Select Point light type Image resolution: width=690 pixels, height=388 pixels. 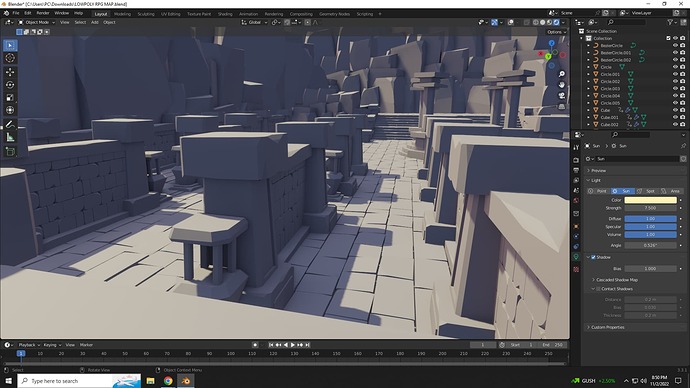[598, 191]
